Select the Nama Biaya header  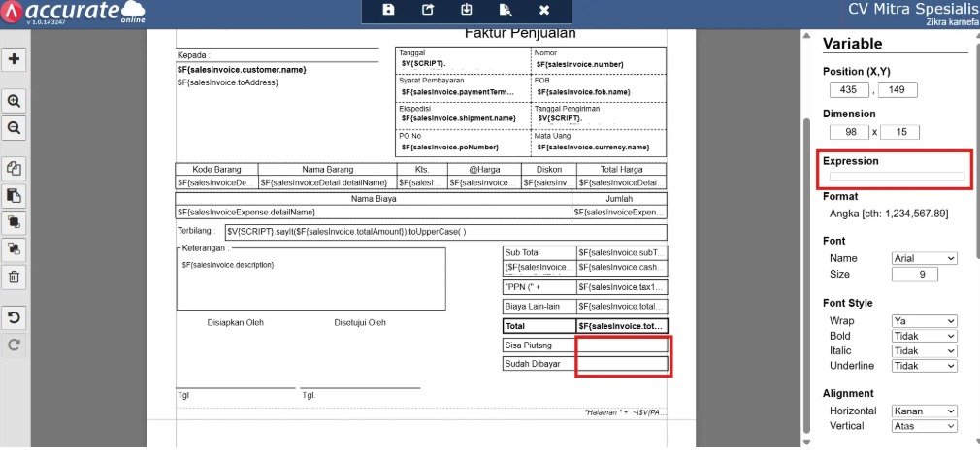coord(374,199)
